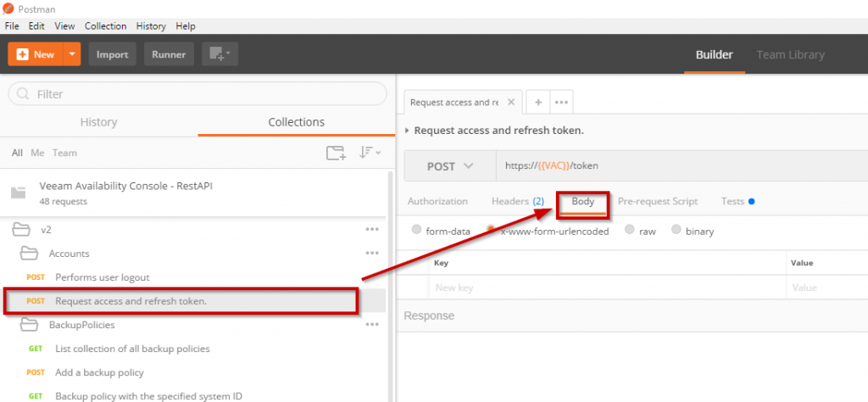868x402 pixels.
Task: Collapse the BackupPolicies folder
Action: tap(29, 325)
